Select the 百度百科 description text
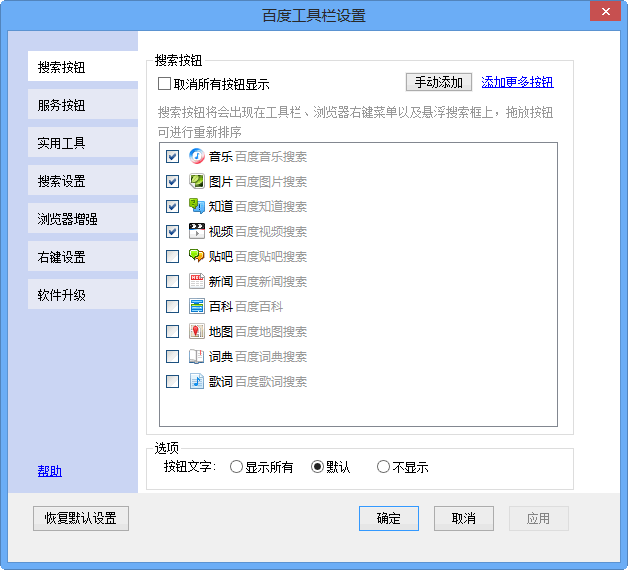This screenshot has width=628, height=570. pos(259,306)
